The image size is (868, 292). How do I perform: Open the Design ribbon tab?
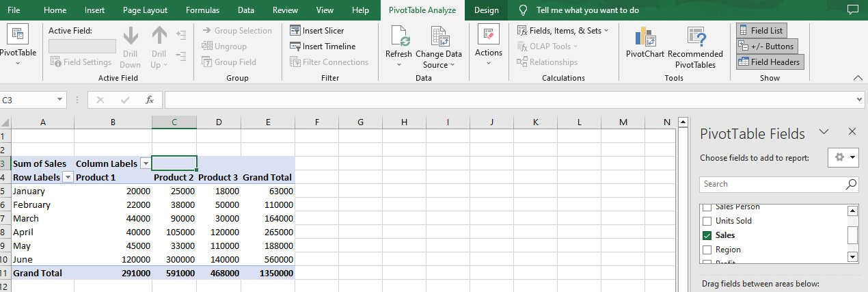(x=486, y=10)
